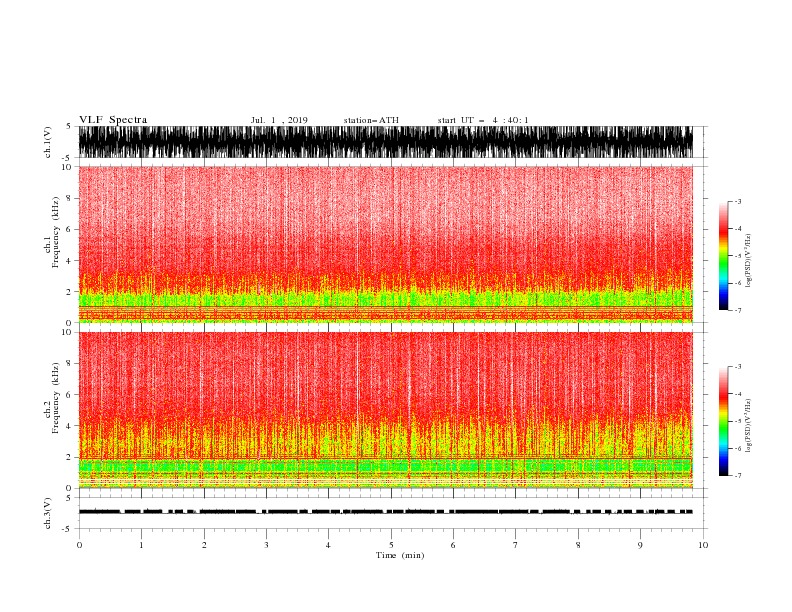The width and height of the screenshot is (792, 612).
Task: Click the ch.1 color bar log(PSD) label
Action: [749, 261]
